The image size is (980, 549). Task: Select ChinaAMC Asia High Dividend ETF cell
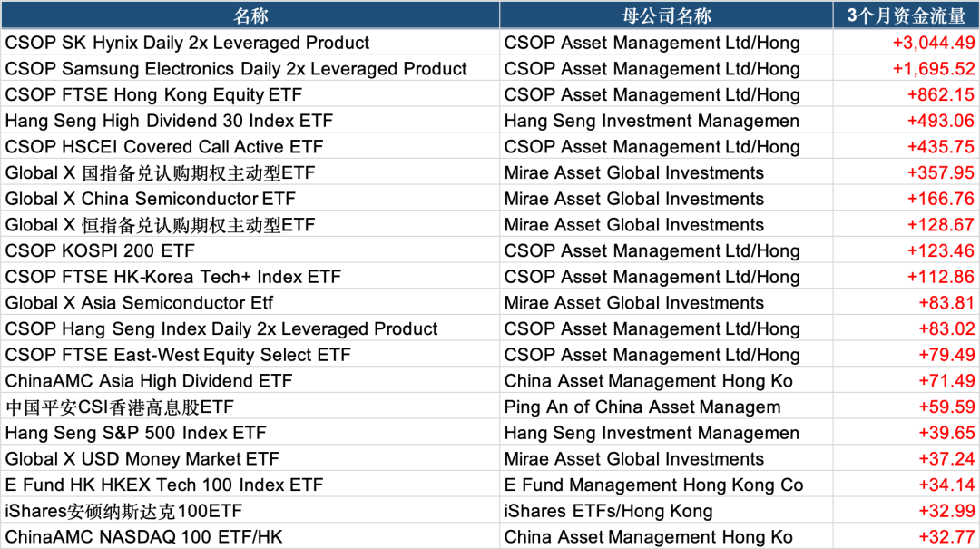click(x=250, y=381)
